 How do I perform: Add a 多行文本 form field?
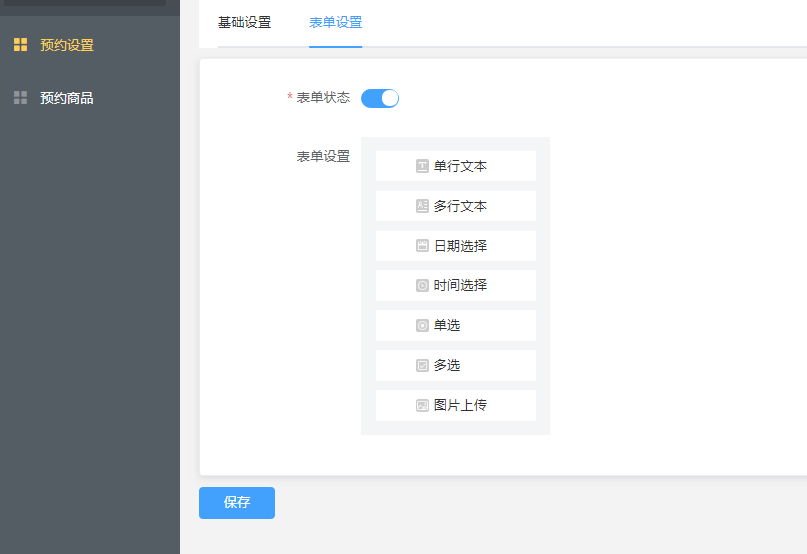click(455, 206)
